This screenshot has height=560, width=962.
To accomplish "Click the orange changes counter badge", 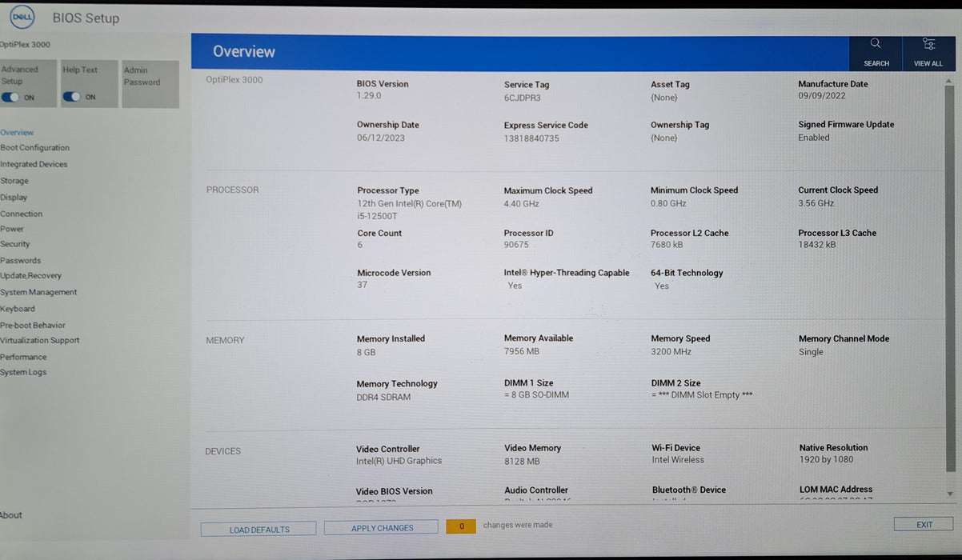I will [x=461, y=526].
